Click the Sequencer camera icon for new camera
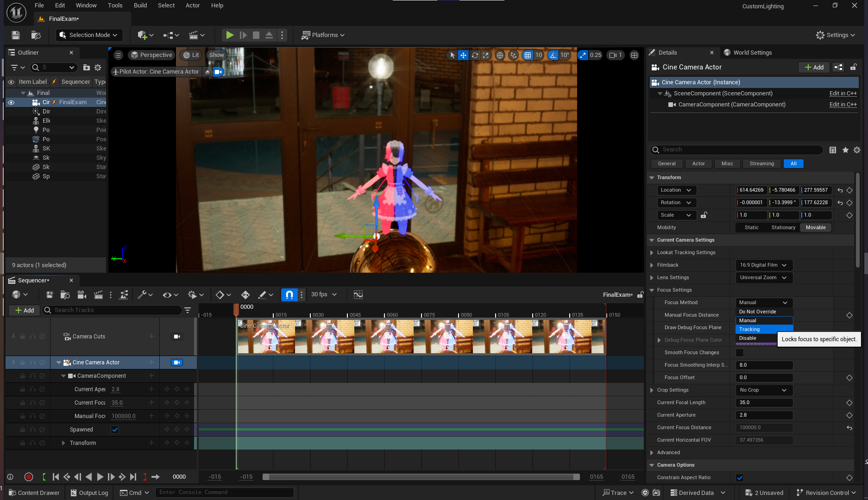Screen dimensions: 868x500 point(82,295)
